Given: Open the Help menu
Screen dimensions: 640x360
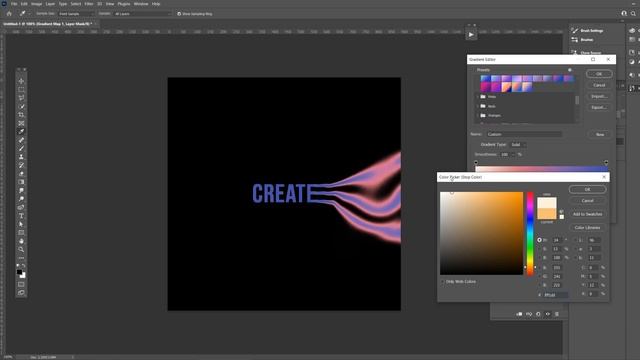Looking at the screenshot, I should [x=156, y=4].
